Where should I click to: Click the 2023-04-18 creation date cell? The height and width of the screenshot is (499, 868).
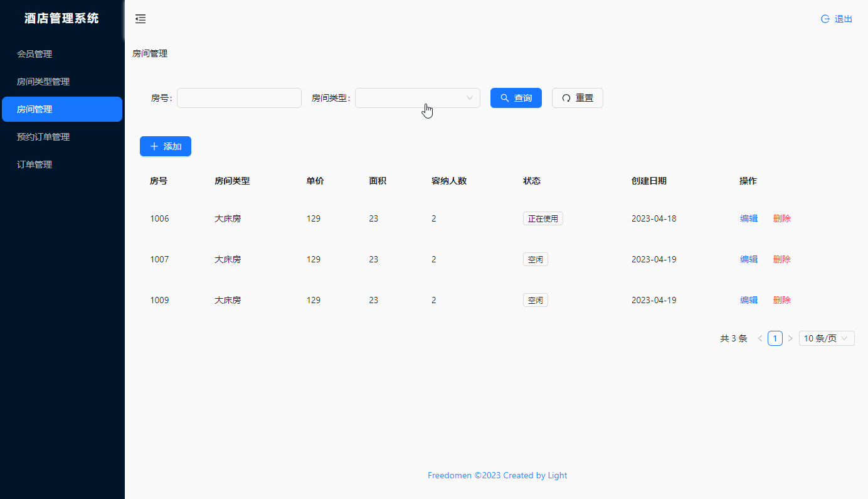pos(654,218)
